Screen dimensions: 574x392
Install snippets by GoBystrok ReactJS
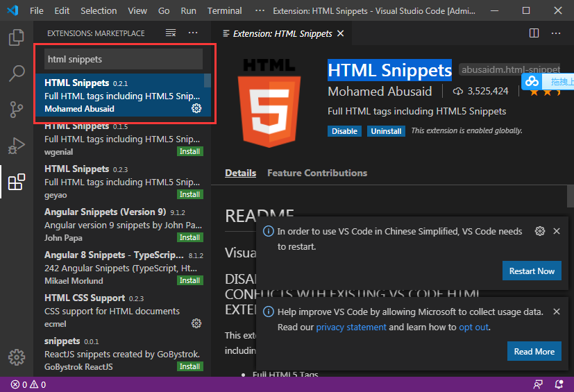point(189,366)
